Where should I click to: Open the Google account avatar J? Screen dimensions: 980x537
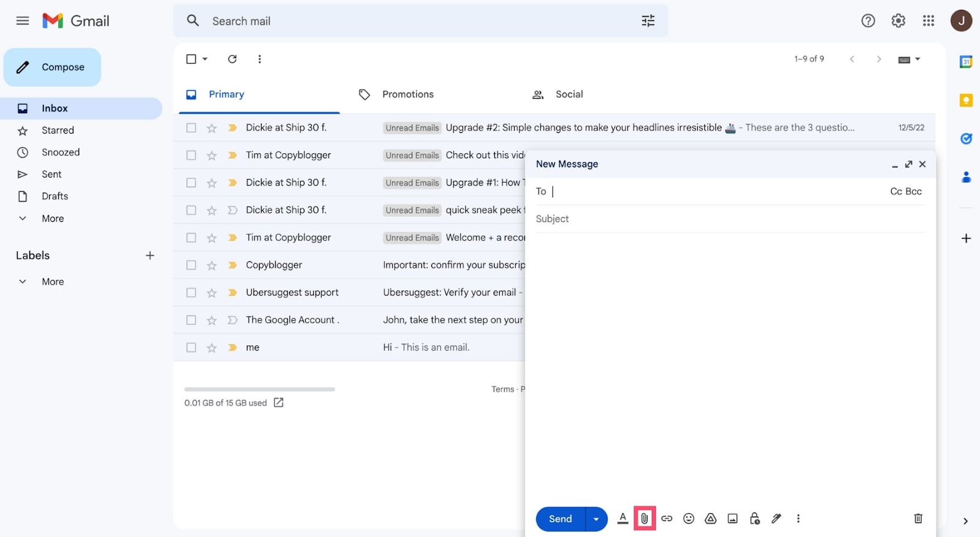pos(961,21)
